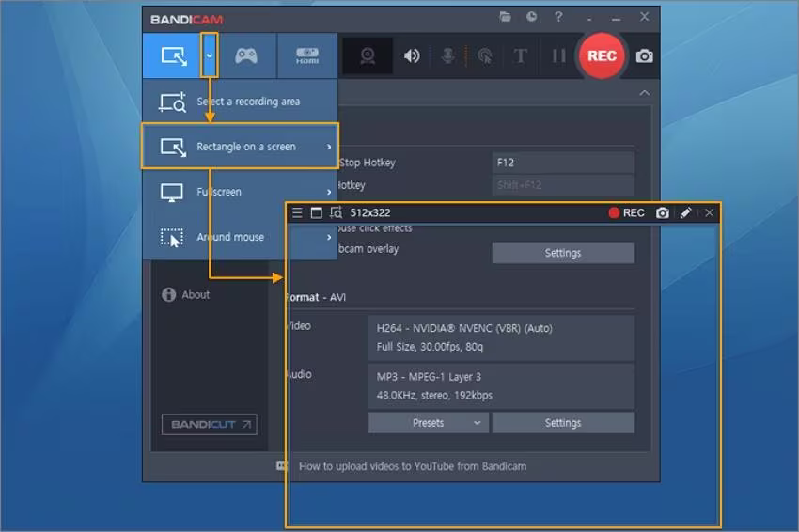Click the video codec H264 info box
The height and width of the screenshot is (532, 799).
[501, 337]
